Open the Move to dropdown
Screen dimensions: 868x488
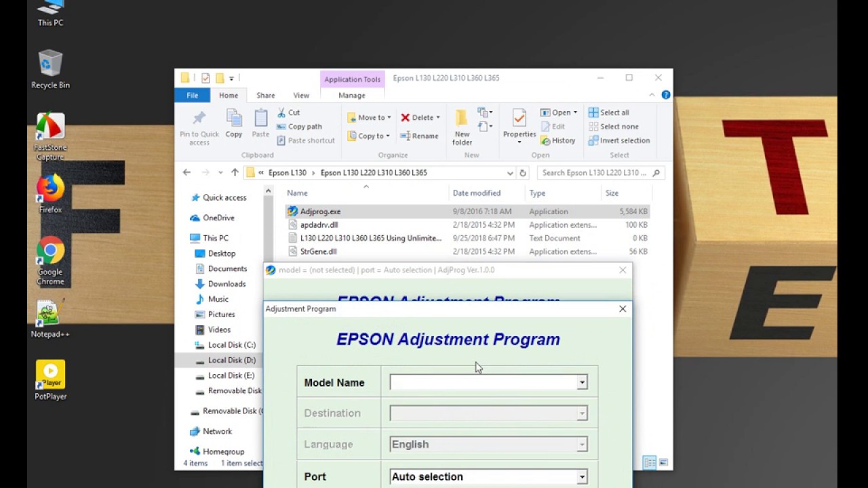(369, 117)
